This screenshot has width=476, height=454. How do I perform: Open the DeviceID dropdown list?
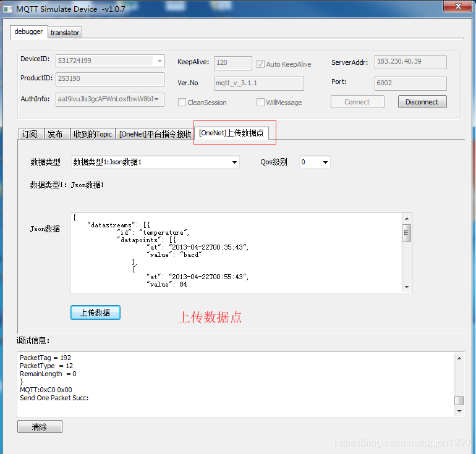tap(159, 61)
